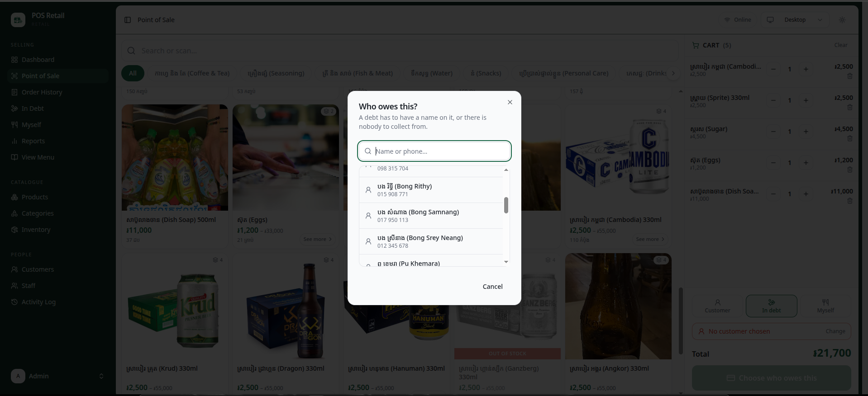Select the Personal Care category tab
This screenshot has width=868, height=396.
564,73
